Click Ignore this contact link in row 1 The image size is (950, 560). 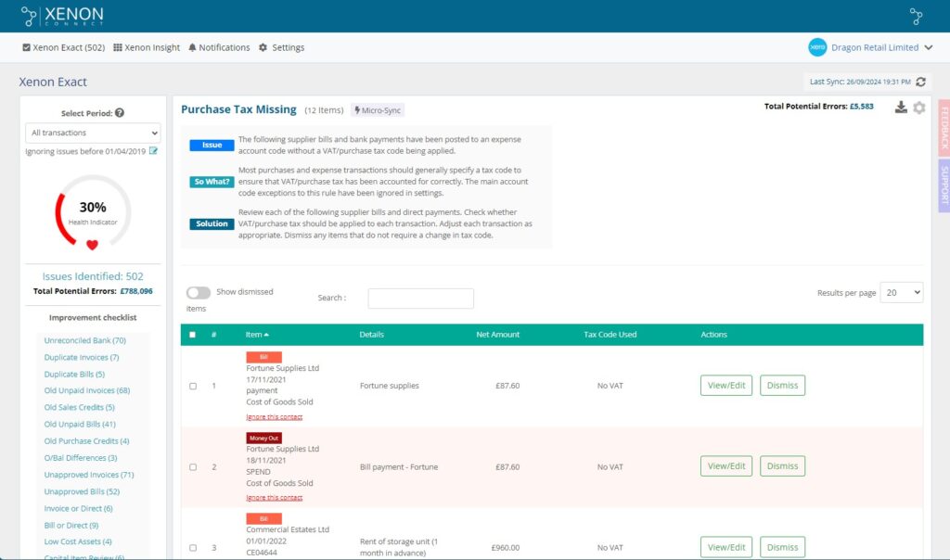tap(274, 416)
